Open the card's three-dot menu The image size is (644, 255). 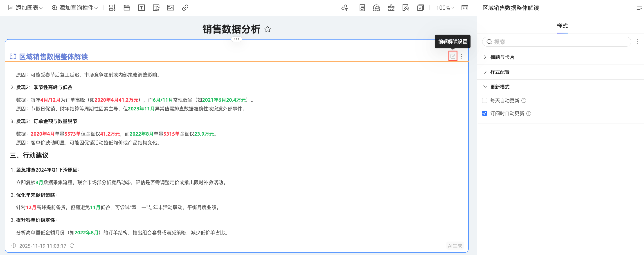tap(461, 56)
